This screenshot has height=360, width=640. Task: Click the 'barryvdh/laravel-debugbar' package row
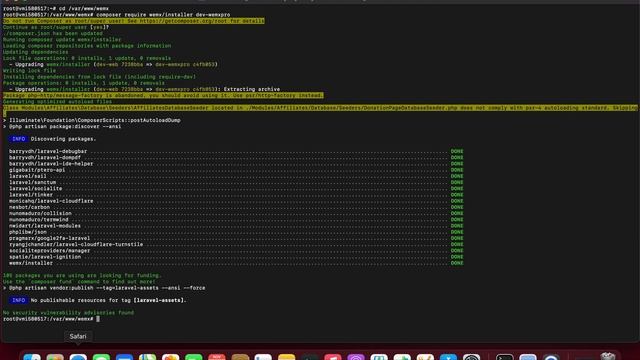point(236,151)
